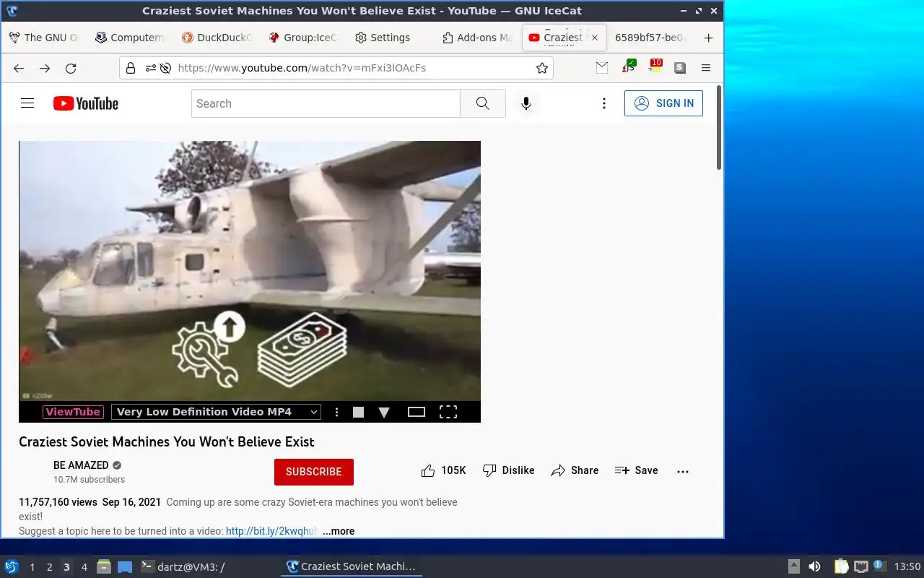Screen dimensions: 924x578
Task: Click the video frame in the player
Action: [x=250, y=271]
